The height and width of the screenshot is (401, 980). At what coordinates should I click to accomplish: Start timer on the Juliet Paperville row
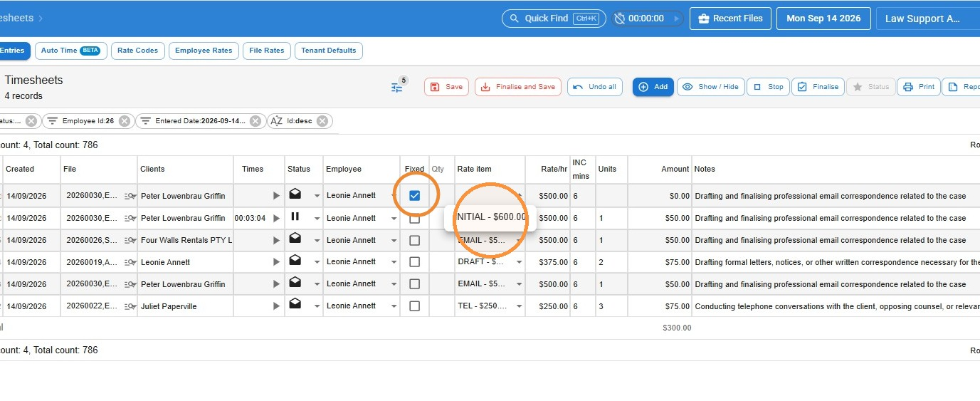pos(276,306)
